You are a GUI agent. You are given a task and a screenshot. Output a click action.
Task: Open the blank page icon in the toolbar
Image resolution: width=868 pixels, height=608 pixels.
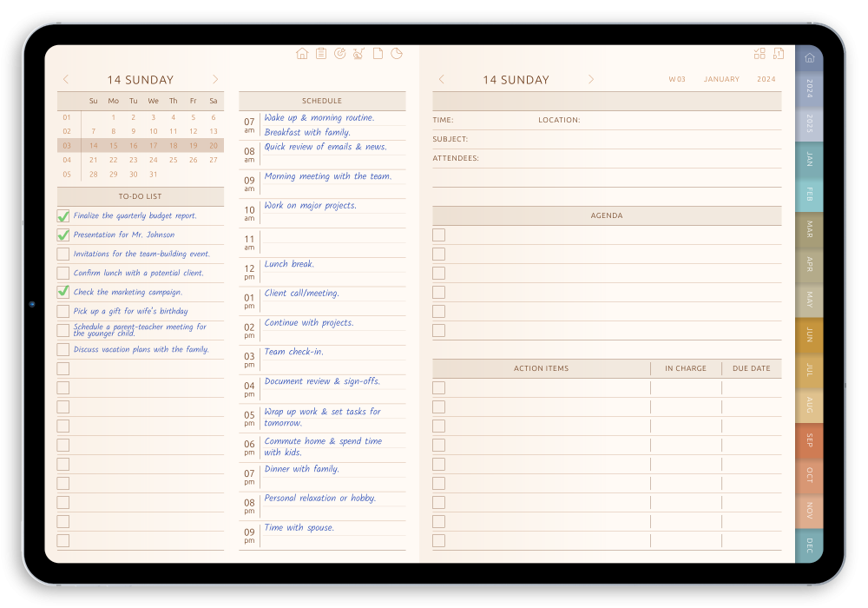point(378,53)
